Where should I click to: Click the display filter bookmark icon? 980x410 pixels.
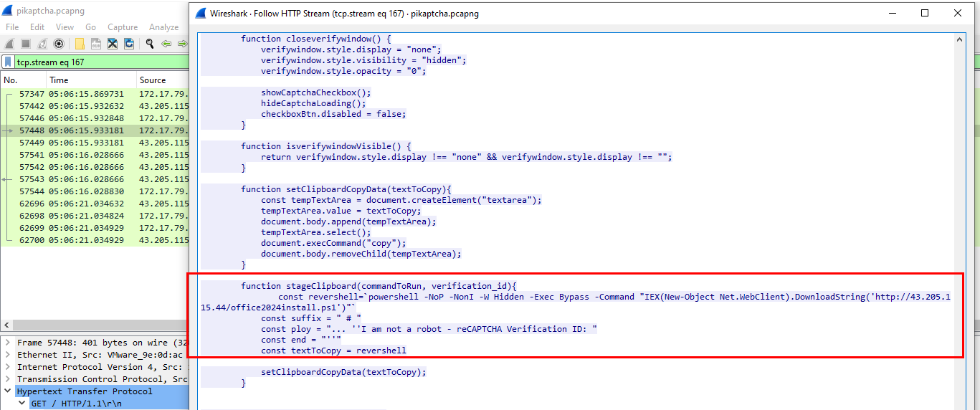(x=9, y=62)
